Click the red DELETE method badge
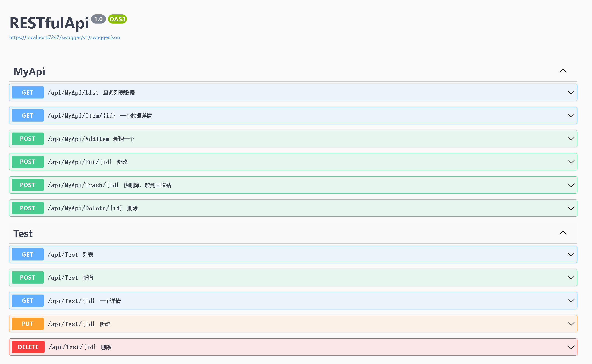The image size is (592, 364). pos(28,347)
